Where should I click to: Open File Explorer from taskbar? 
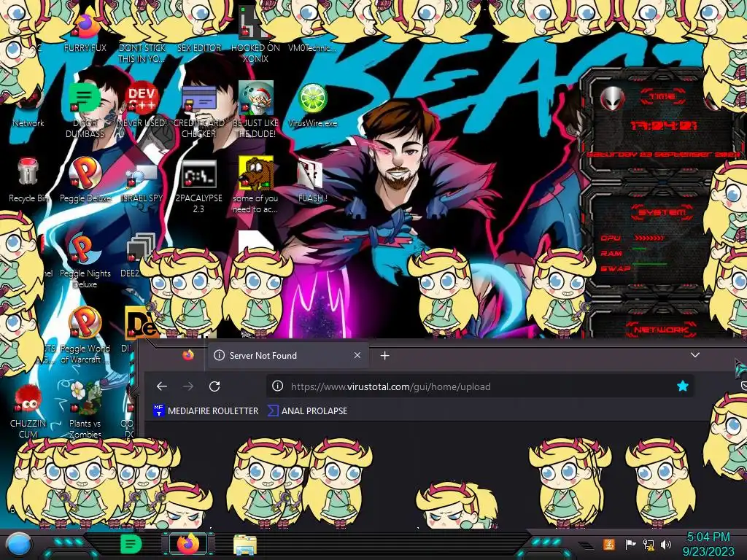(x=245, y=545)
